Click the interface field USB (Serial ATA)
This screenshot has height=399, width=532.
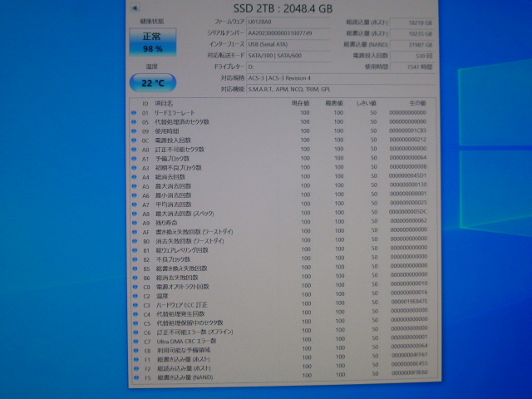(x=288, y=44)
